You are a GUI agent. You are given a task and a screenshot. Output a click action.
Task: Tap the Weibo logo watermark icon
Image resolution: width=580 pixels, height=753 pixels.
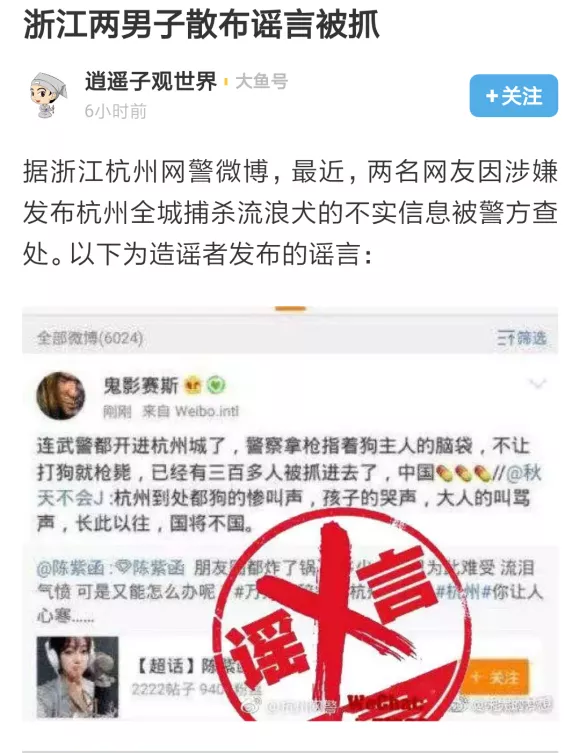click(x=251, y=705)
